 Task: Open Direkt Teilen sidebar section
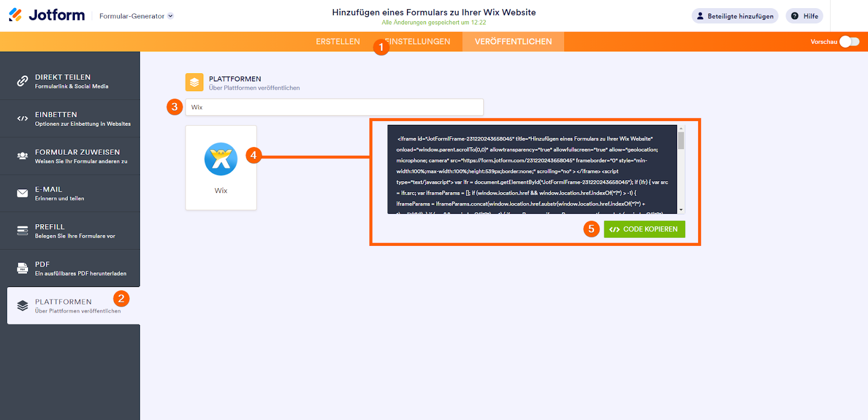pyautogui.click(x=70, y=81)
